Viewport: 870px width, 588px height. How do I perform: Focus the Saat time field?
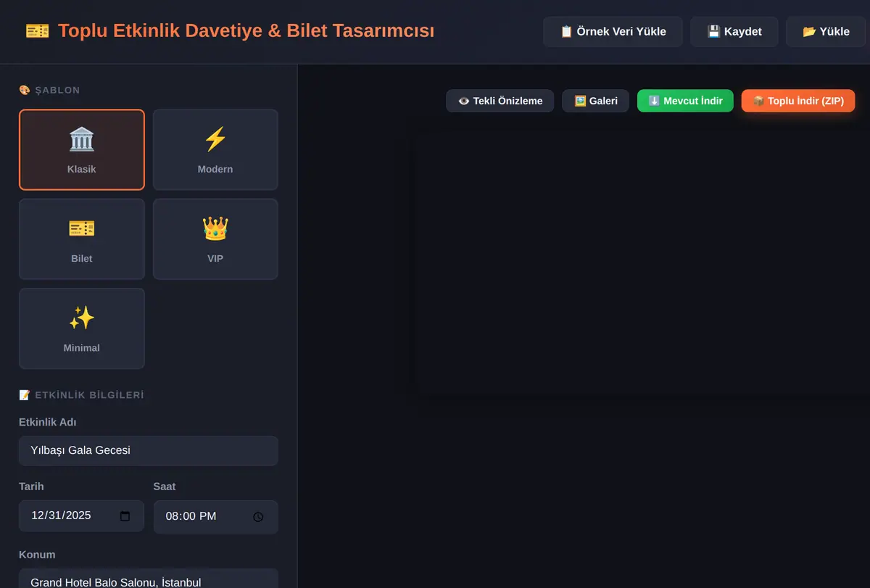[216, 517]
